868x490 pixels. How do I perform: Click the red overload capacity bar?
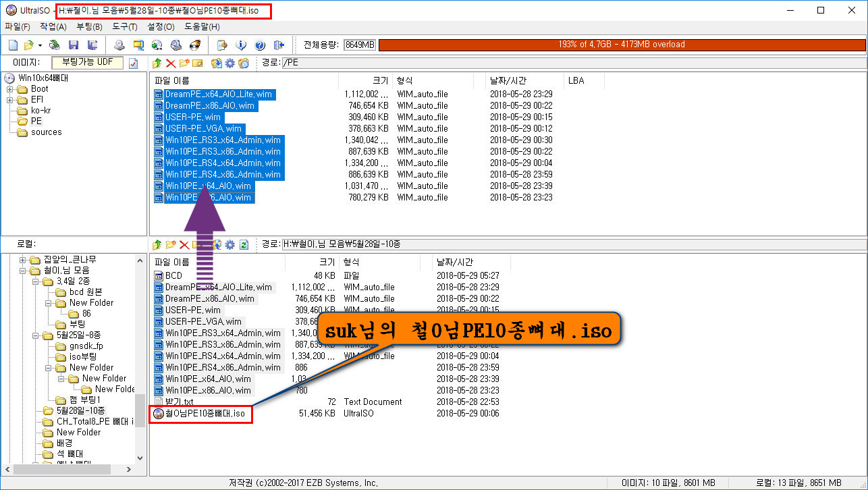[622, 45]
